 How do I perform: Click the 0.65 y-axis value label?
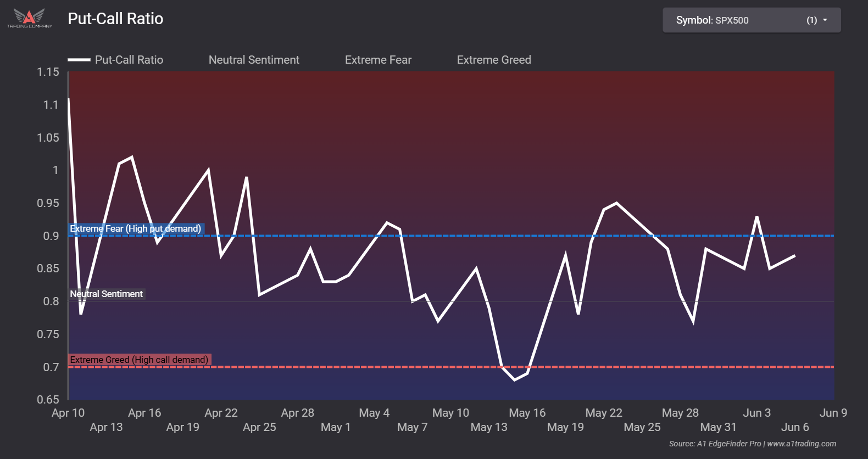coord(48,400)
